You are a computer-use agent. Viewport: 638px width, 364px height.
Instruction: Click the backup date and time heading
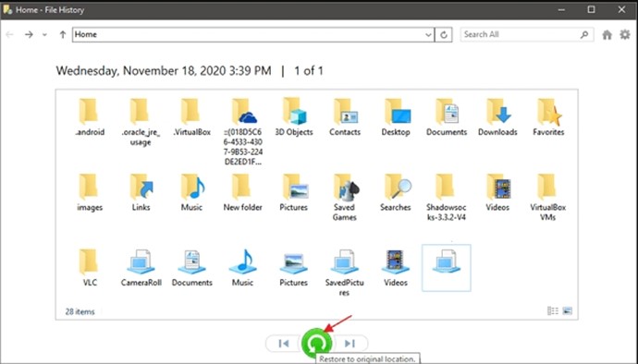tap(164, 71)
